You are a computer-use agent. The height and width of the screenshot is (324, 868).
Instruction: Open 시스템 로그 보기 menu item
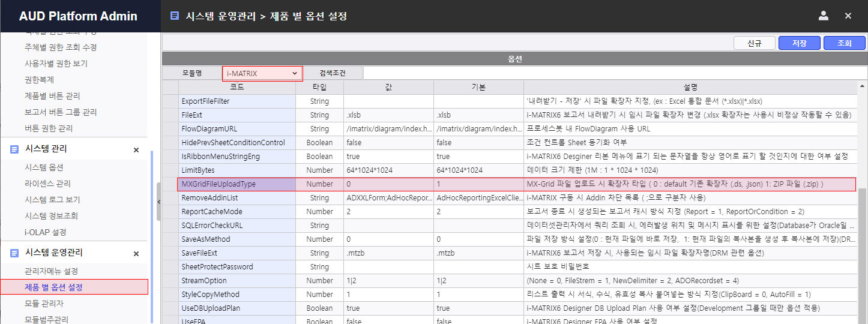click(x=52, y=200)
